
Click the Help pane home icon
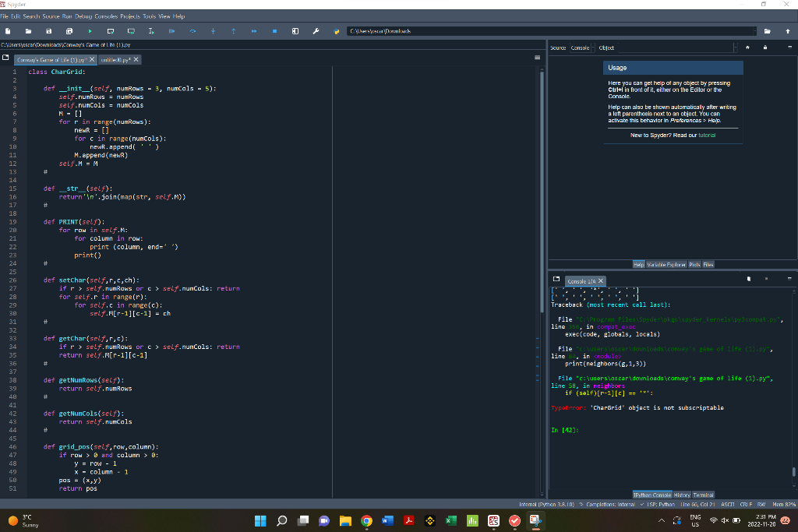pos(747,48)
